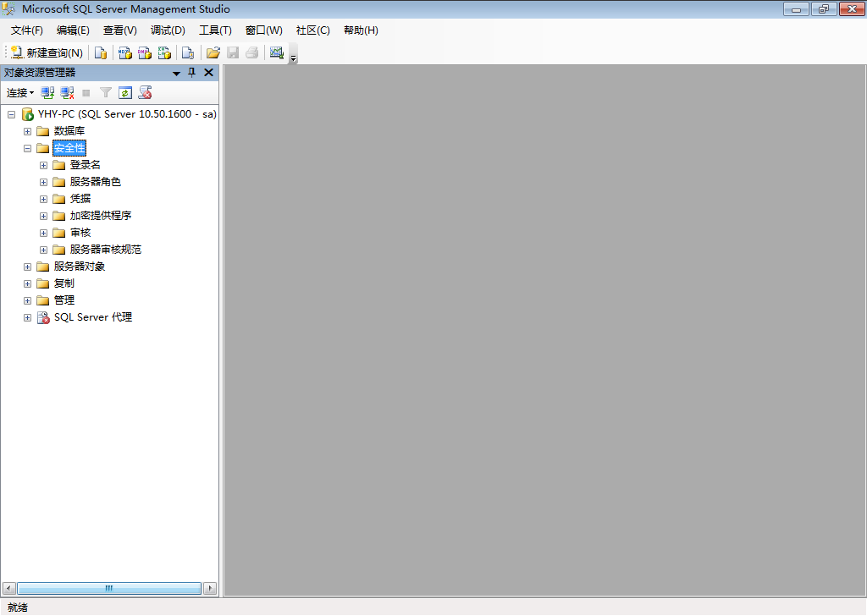
Task: Expand the 登录名 folder node
Action: click(43, 165)
